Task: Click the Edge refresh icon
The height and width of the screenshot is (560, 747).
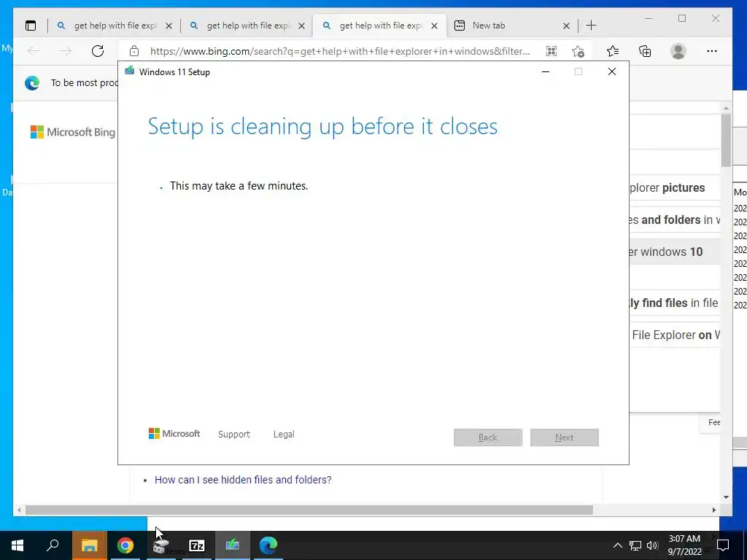Action: [x=98, y=51]
